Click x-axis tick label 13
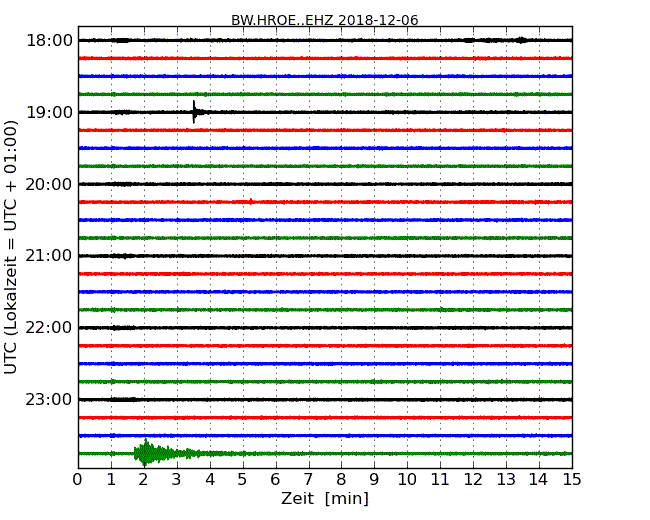 tap(506, 479)
